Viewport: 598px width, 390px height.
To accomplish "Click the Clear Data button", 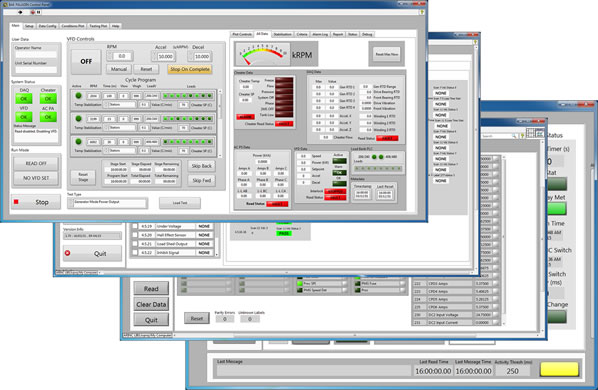I will pos(151,304).
